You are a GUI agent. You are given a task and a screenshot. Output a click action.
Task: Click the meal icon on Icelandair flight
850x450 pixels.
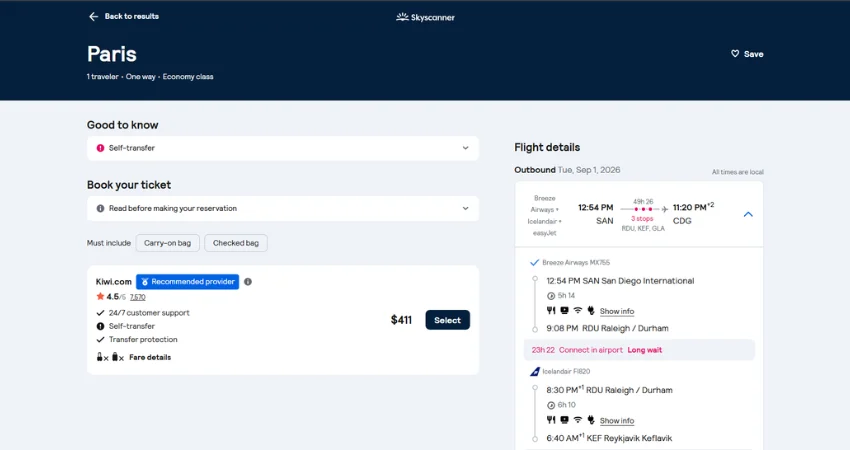pyautogui.click(x=550, y=420)
